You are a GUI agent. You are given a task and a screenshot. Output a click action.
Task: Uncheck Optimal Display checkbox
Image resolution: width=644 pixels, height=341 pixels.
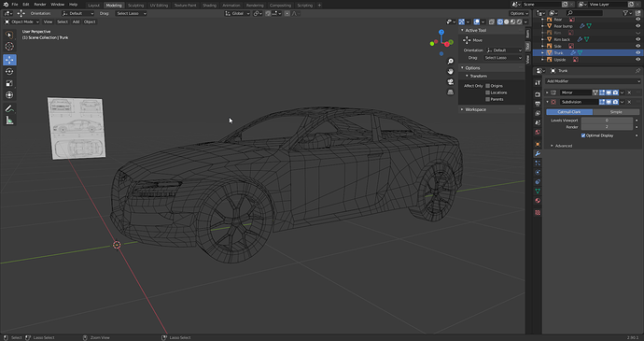(x=583, y=135)
